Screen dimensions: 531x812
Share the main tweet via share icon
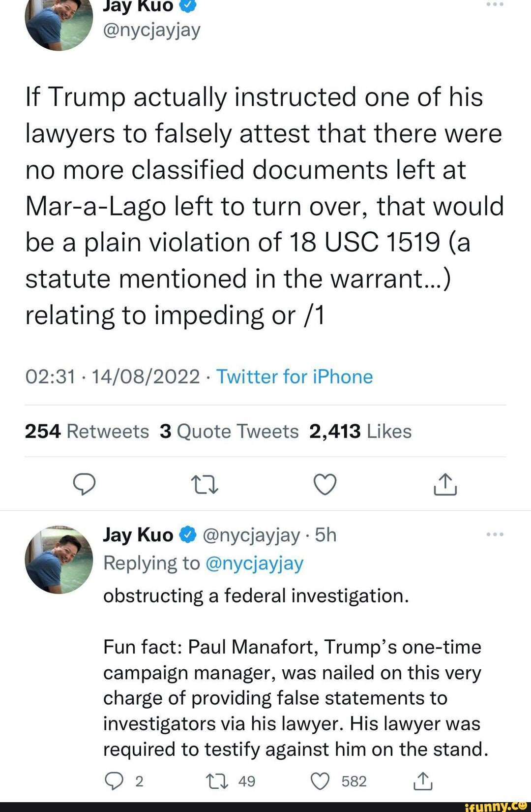tap(445, 484)
